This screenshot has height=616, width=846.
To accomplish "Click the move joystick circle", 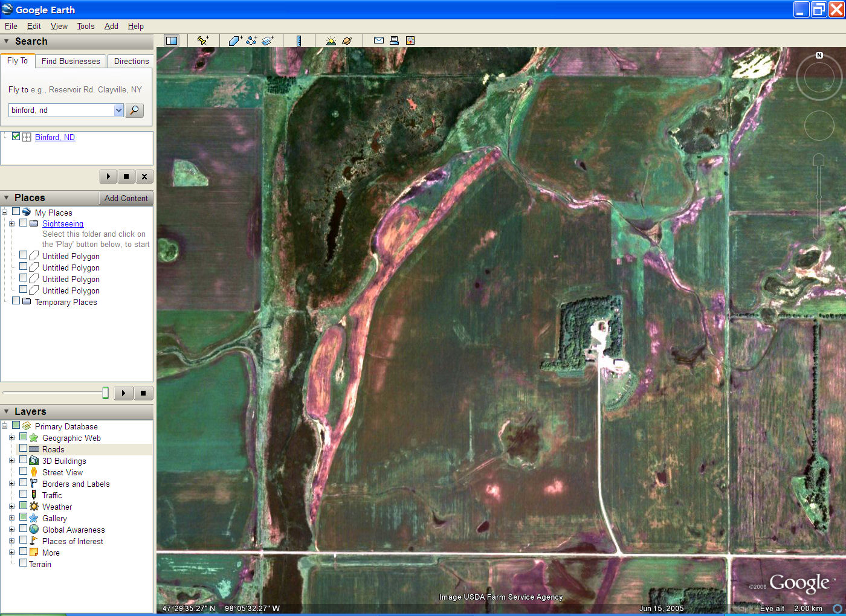I will [x=819, y=125].
